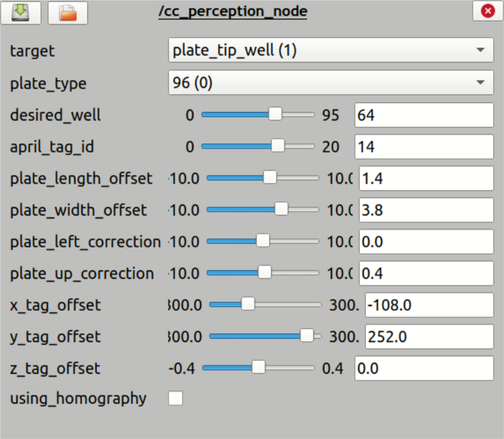The height and width of the screenshot is (439, 504).
Task: Click the z_tag_offset slider handle
Action: [259, 367]
